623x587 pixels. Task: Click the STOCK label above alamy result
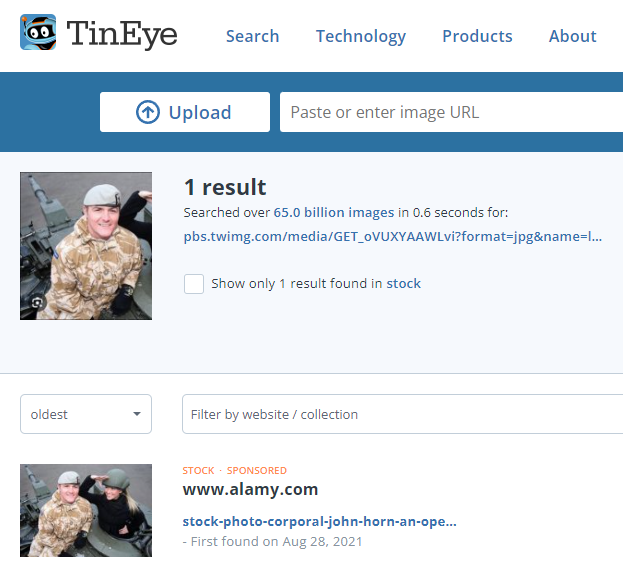[x=198, y=471]
